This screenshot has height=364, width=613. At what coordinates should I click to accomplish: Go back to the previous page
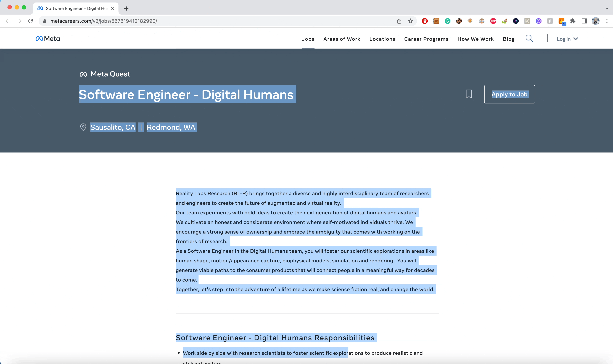coord(8,21)
